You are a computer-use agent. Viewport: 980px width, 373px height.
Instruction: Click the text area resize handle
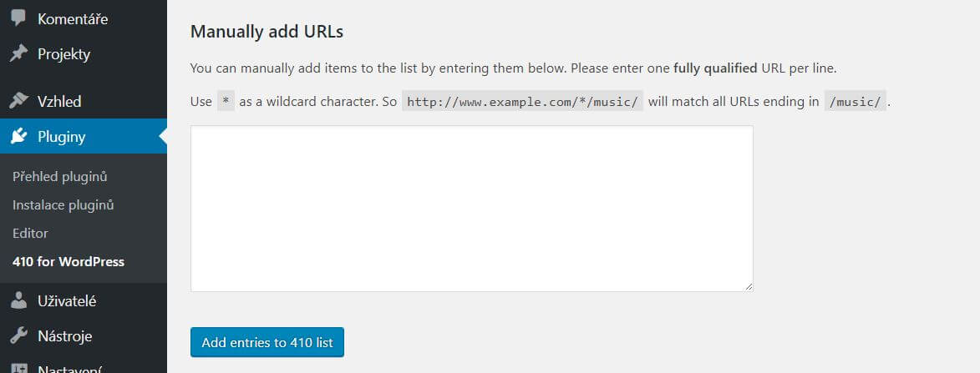(749, 287)
